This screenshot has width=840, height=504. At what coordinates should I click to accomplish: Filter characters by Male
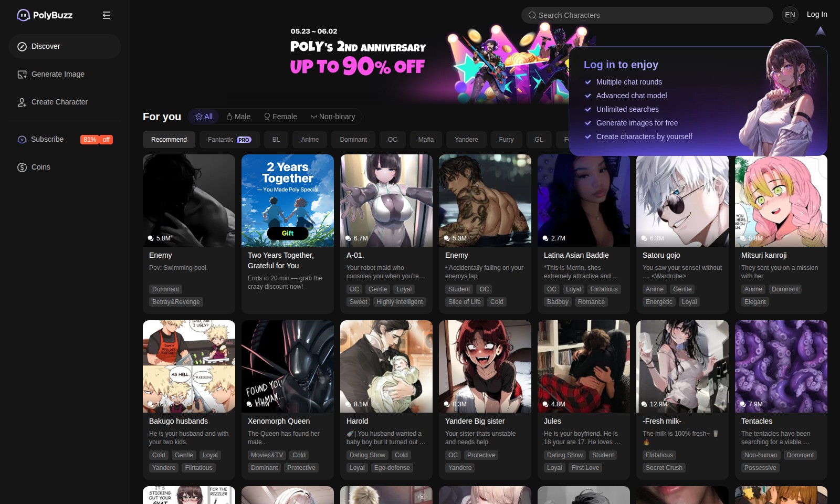coord(238,117)
